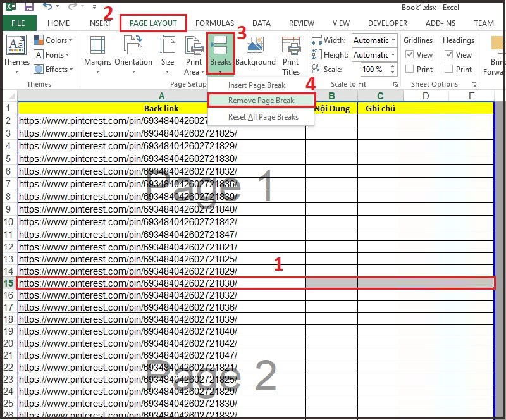The width and height of the screenshot is (506, 420).
Task: Set a sheet Background image
Action: tap(256, 52)
